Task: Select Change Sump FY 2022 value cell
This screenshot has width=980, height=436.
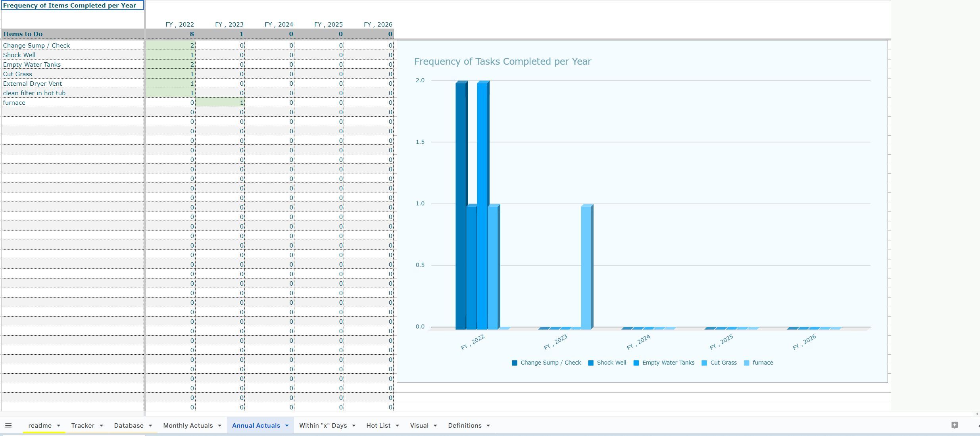Action: click(171, 45)
